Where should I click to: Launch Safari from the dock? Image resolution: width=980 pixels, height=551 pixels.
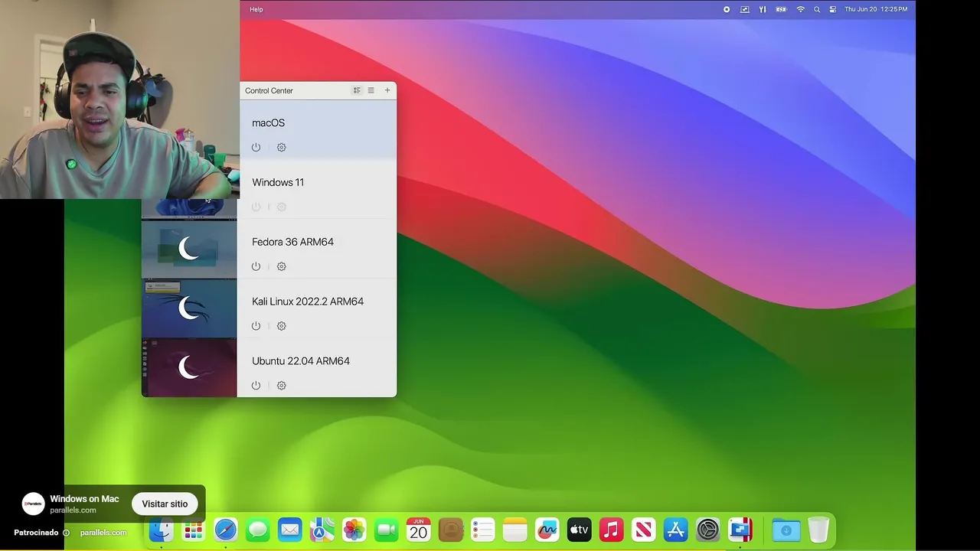(x=225, y=530)
